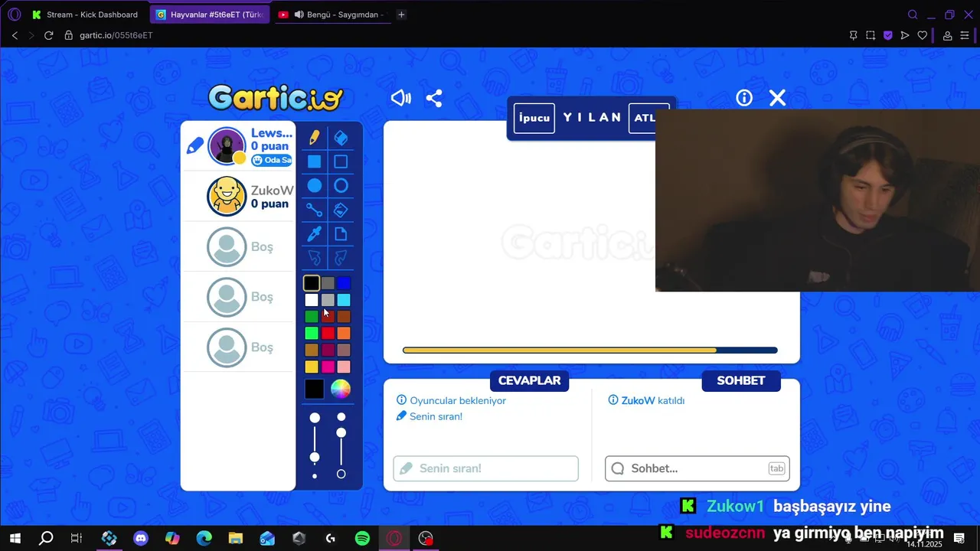Screen dimensions: 980x551
Task: Pick the light pink color swatch
Action: pos(344,367)
